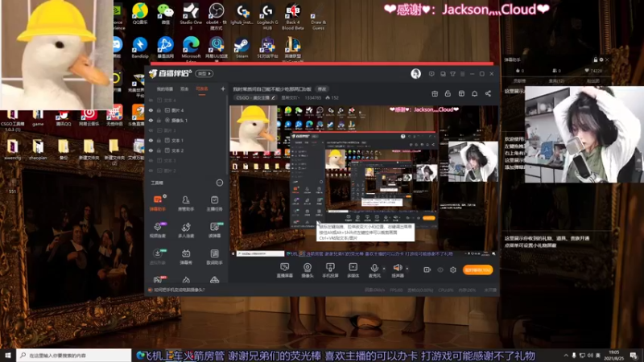Open the 歌词助手 tool

coord(214,257)
